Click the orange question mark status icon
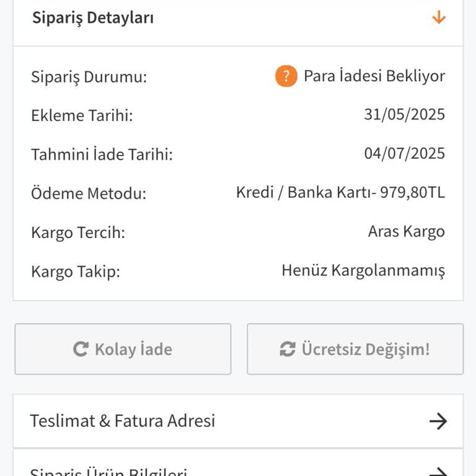 pyautogui.click(x=286, y=77)
